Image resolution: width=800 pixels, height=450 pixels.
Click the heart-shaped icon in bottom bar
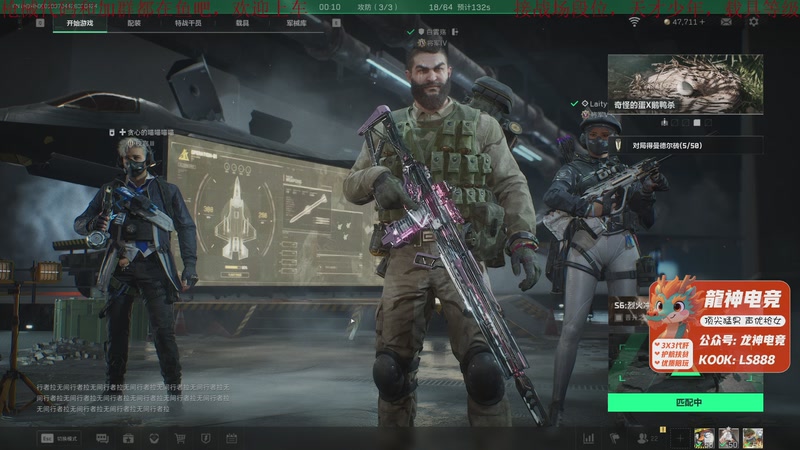coord(154,438)
